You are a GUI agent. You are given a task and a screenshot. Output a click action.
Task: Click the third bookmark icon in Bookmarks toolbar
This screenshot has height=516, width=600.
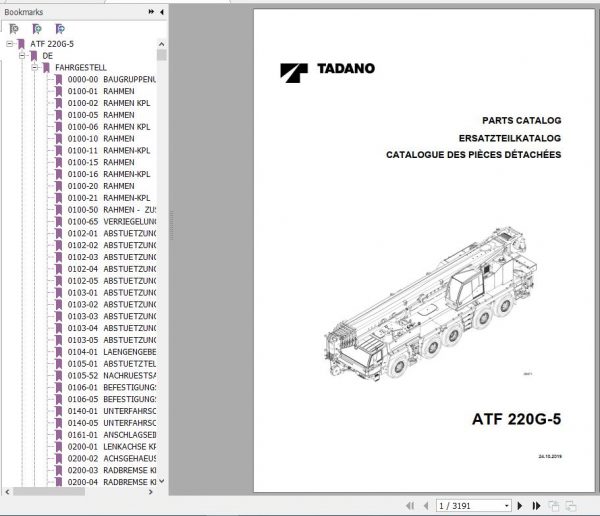coord(60,29)
